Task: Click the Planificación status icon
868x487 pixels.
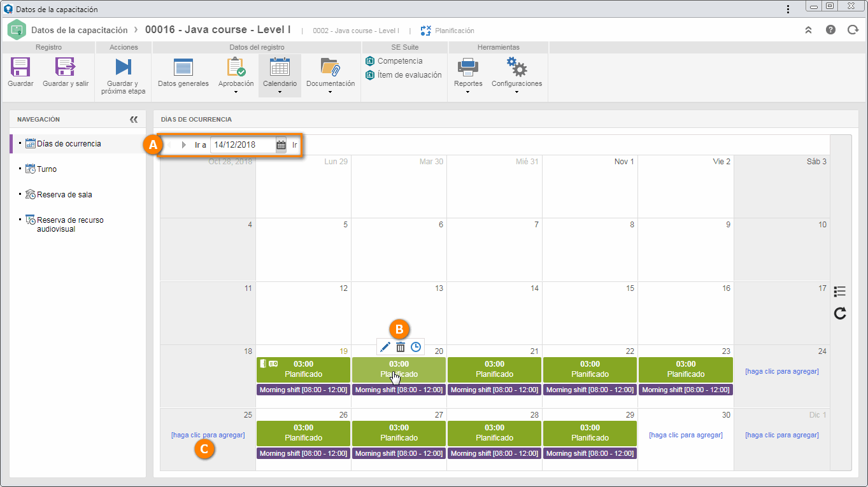Action: point(426,30)
